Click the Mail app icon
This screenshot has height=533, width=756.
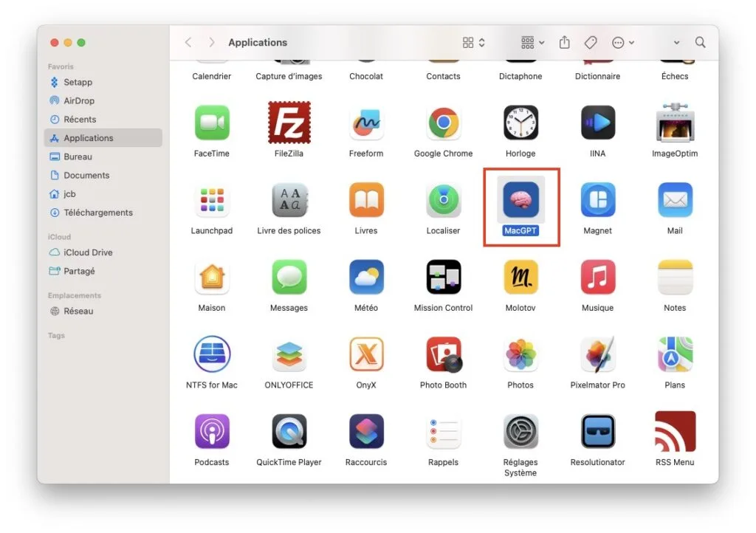click(675, 199)
